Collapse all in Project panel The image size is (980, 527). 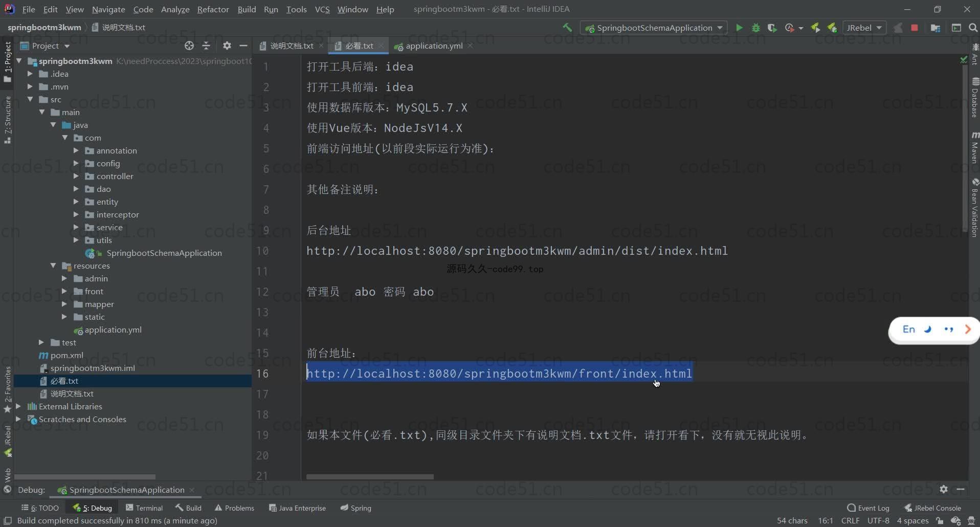tap(206, 46)
